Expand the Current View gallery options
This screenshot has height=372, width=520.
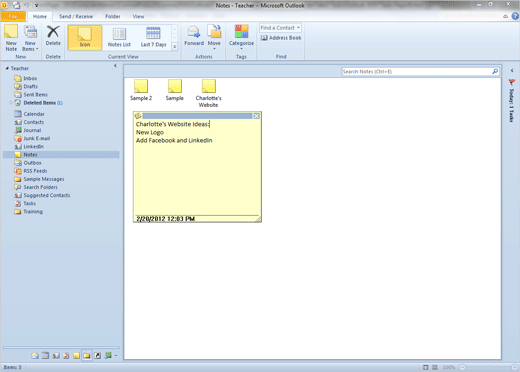point(175,47)
